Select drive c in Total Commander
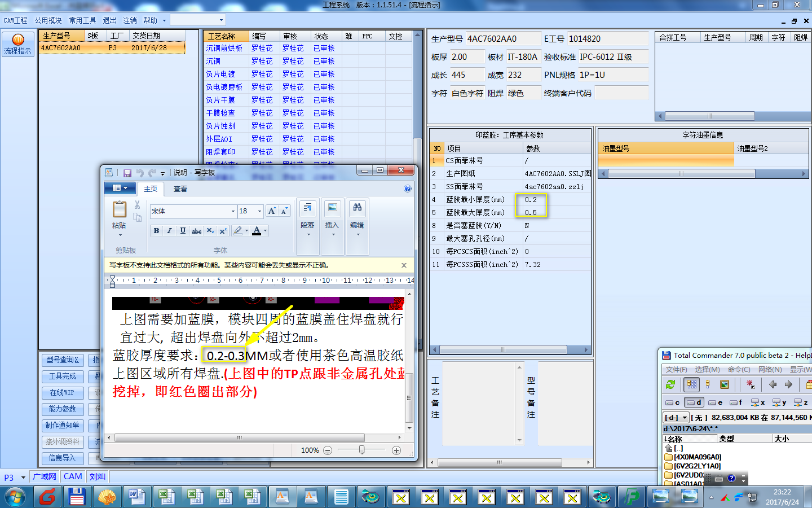The image size is (812, 508). (x=673, y=402)
